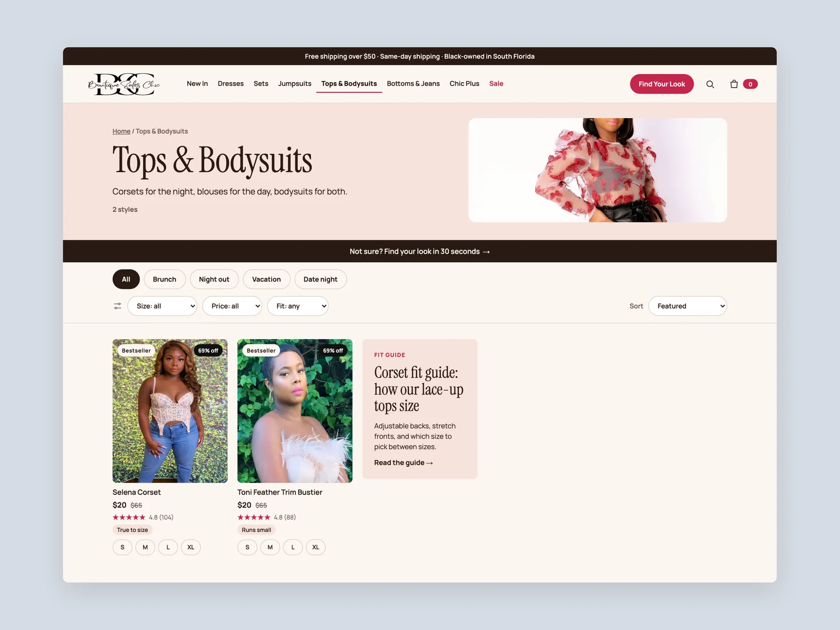The height and width of the screenshot is (630, 840).
Task: Toggle the Date night filter pill
Action: click(321, 279)
